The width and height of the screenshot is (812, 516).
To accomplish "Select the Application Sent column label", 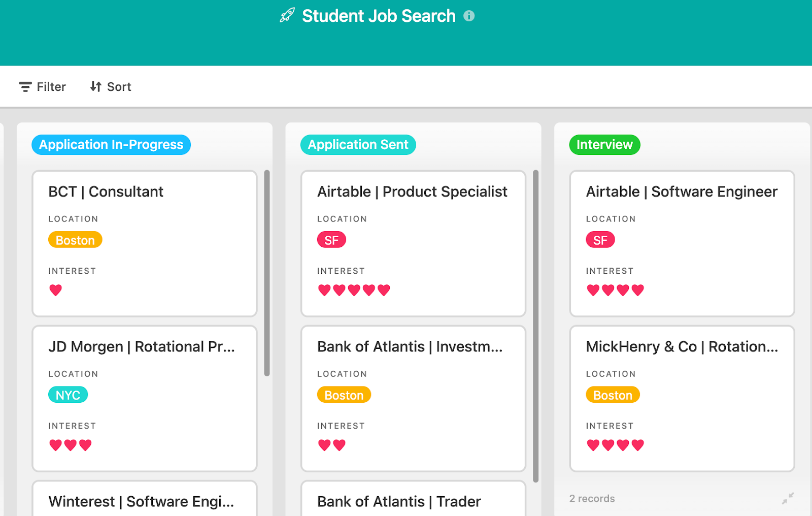I will [358, 145].
